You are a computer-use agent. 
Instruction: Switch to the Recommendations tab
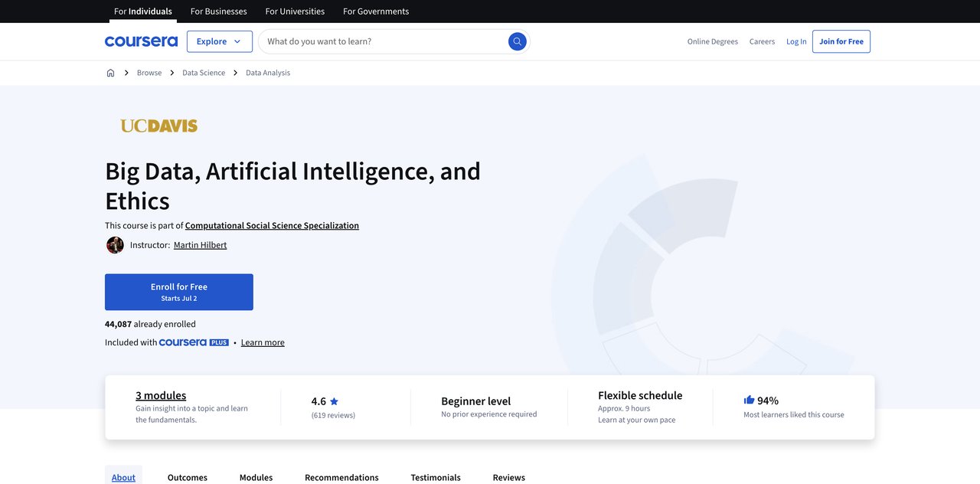[341, 477]
